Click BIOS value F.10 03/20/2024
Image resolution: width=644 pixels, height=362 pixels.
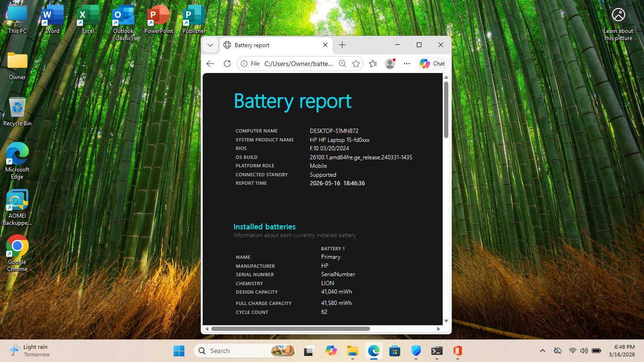329,148
